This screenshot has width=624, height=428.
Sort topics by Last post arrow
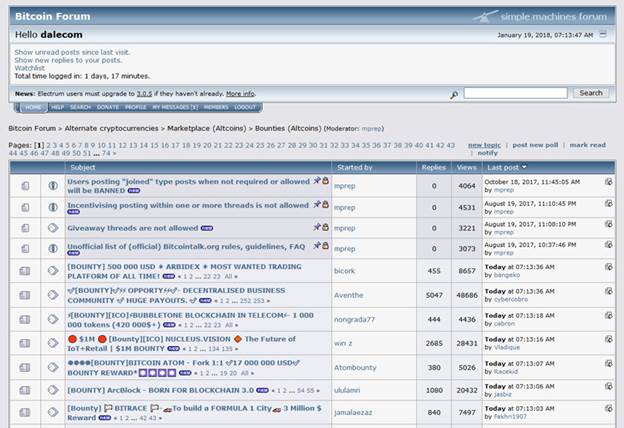point(524,167)
